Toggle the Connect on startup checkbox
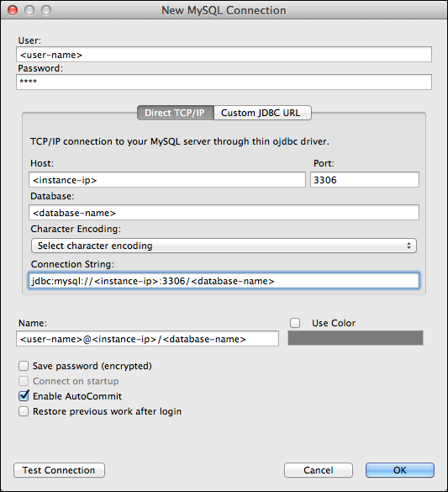This screenshot has width=448, height=492. pos(24,381)
